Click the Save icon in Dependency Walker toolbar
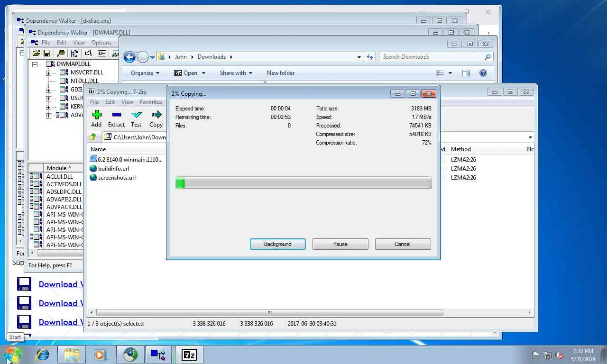 tap(46, 54)
